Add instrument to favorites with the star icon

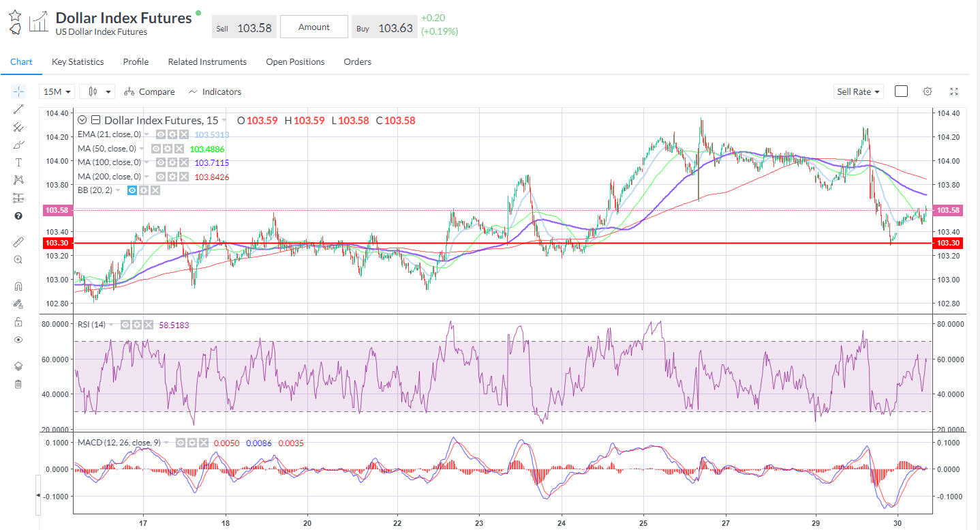click(x=15, y=14)
